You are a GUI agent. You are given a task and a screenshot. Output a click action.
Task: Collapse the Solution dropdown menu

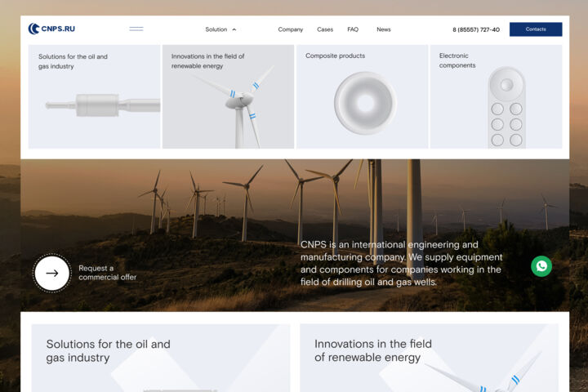click(x=220, y=29)
